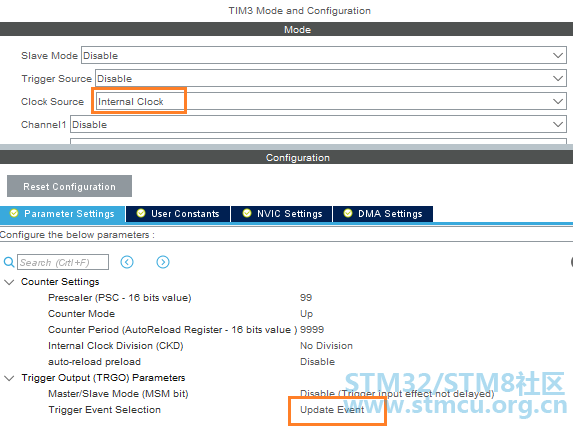Click the Trigger Event Selection label
The width and height of the screenshot is (576, 428).
[105, 410]
